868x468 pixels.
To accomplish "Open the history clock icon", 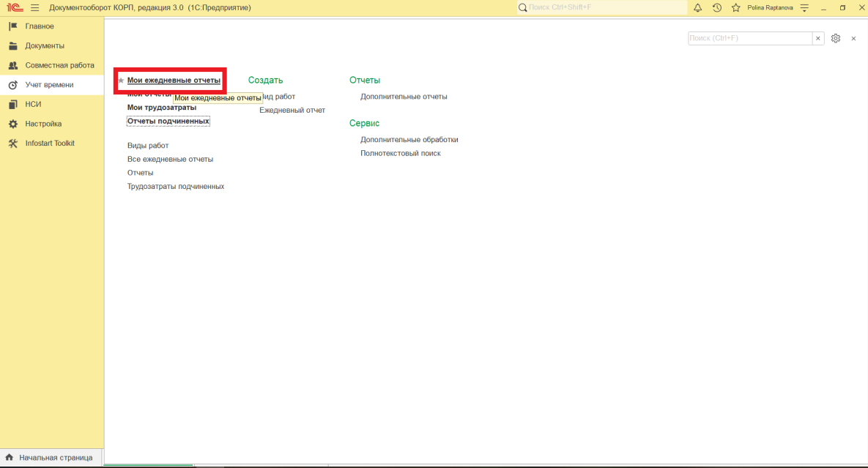I will [716, 7].
